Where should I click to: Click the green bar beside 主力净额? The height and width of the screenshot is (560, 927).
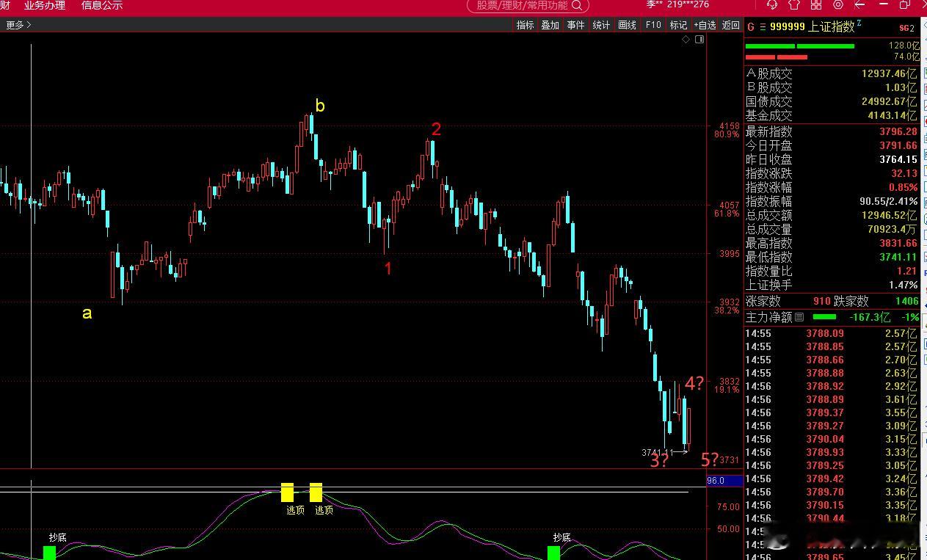tap(824, 317)
